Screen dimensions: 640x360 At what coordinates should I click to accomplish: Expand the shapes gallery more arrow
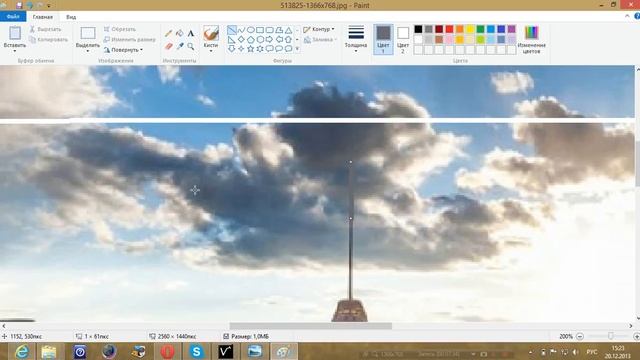click(x=297, y=49)
